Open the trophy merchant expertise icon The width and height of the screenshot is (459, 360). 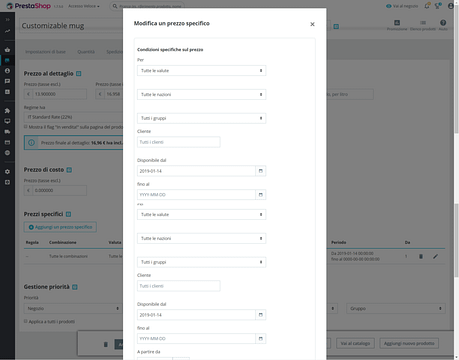pyautogui.click(x=438, y=6)
